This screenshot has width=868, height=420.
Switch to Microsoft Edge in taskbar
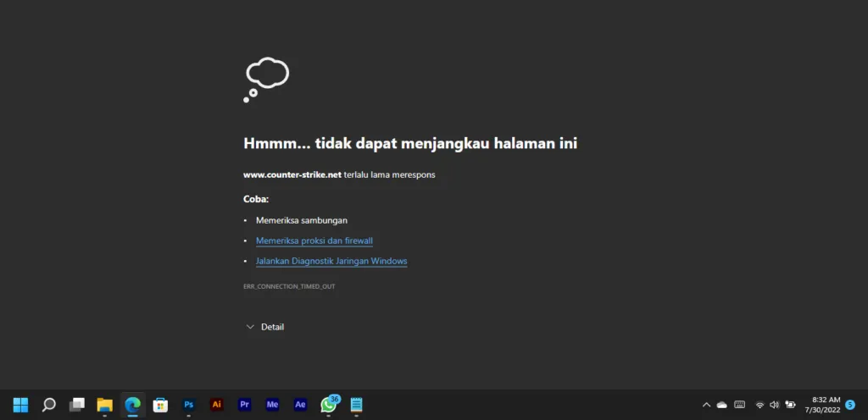click(132, 405)
